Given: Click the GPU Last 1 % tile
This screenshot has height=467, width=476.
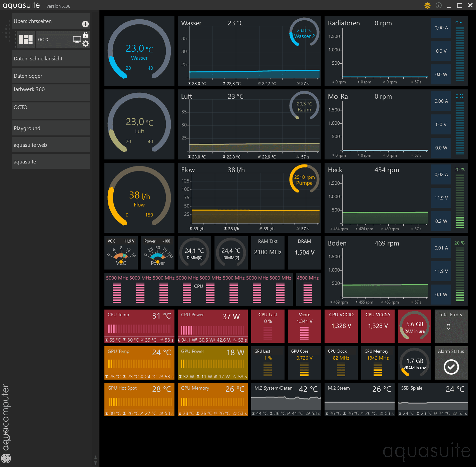Looking at the screenshot, I should click(268, 363).
